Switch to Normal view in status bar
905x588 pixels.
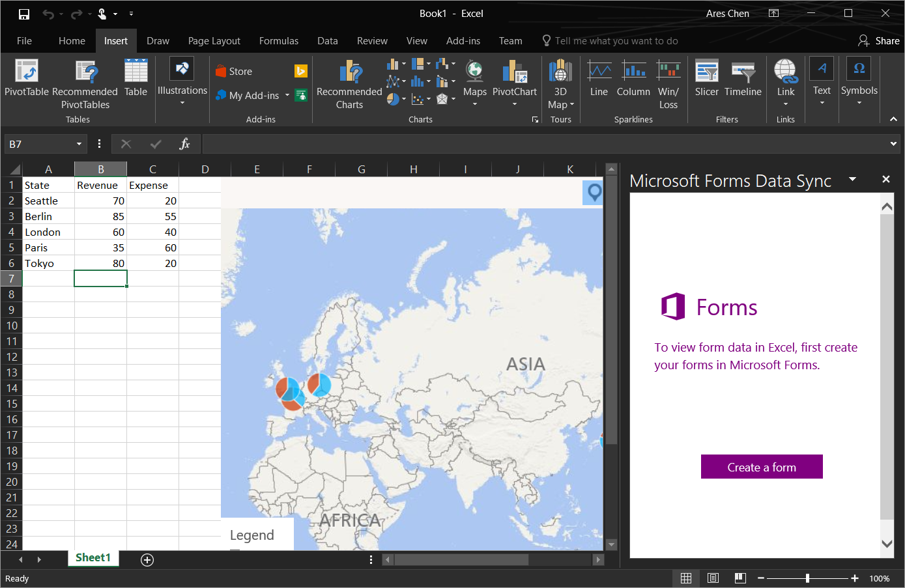pyautogui.click(x=686, y=578)
